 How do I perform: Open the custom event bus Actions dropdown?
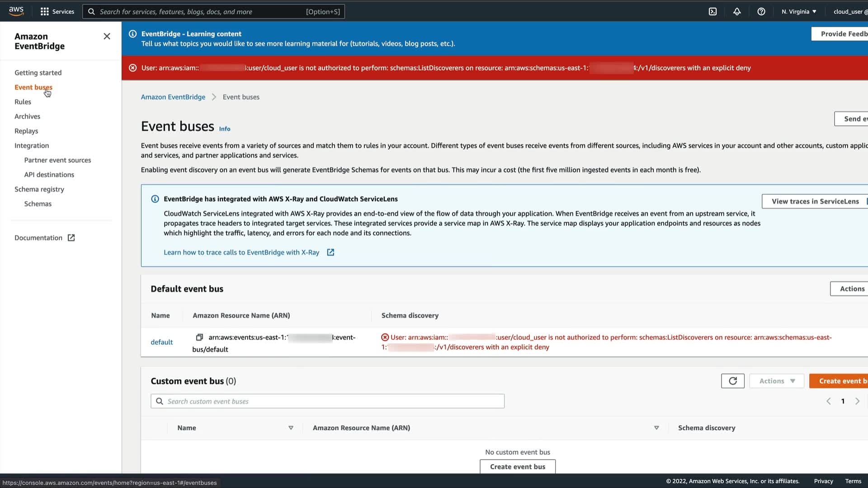click(776, 381)
